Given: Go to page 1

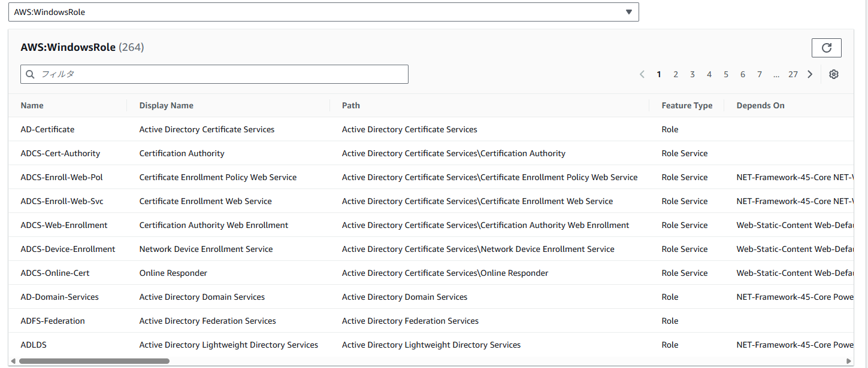Looking at the screenshot, I should pyautogui.click(x=659, y=74).
